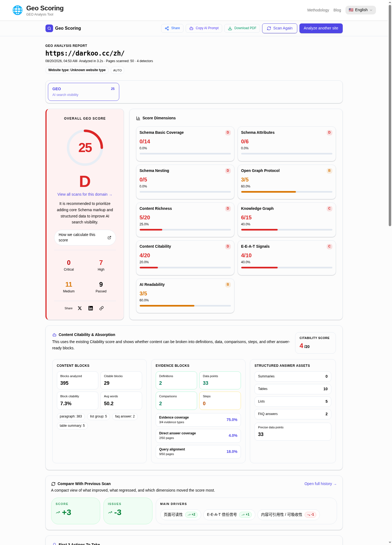The width and height of the screenshot is (392, 545).
Task: Open Methodology page from header
Action: click(318, 10)
